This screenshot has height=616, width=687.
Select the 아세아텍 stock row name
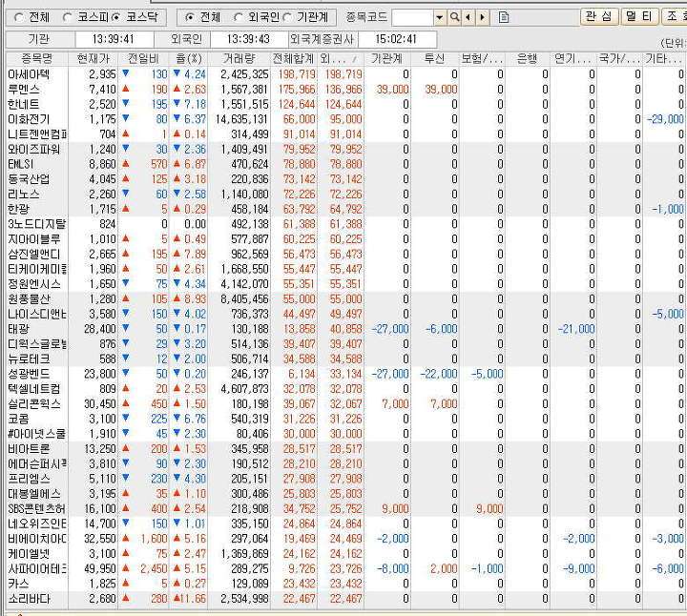click(29, 74)
